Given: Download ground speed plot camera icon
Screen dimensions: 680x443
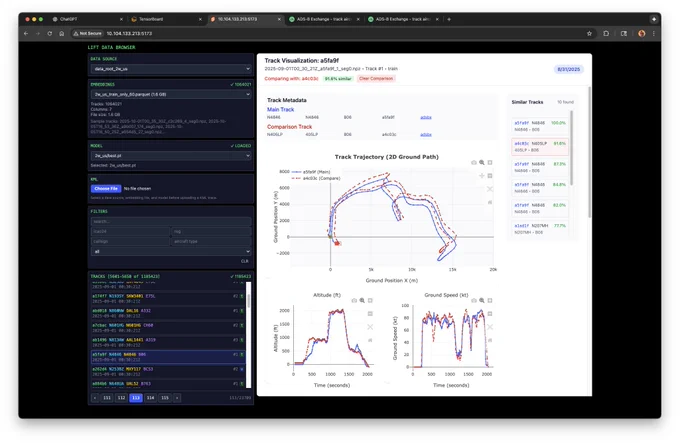Looking at the screenshot, I should click(x=474, y=300).
